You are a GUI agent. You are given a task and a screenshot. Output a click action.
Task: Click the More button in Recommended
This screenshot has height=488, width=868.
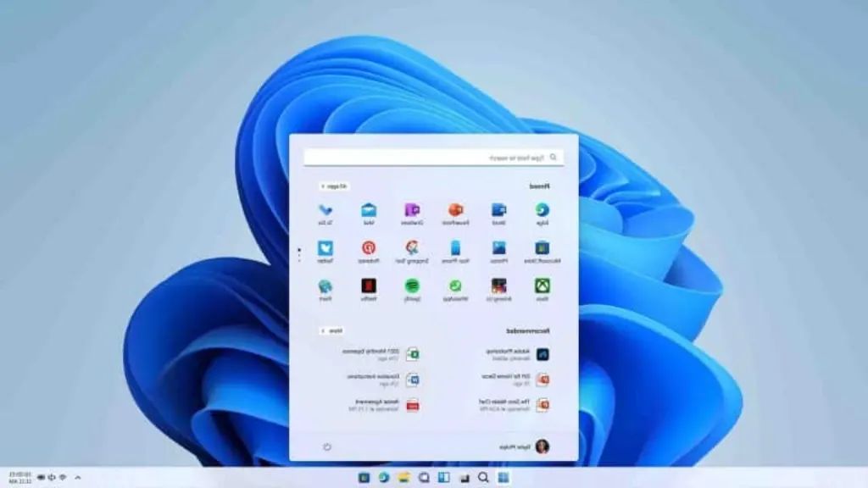(x=331, y=330)
